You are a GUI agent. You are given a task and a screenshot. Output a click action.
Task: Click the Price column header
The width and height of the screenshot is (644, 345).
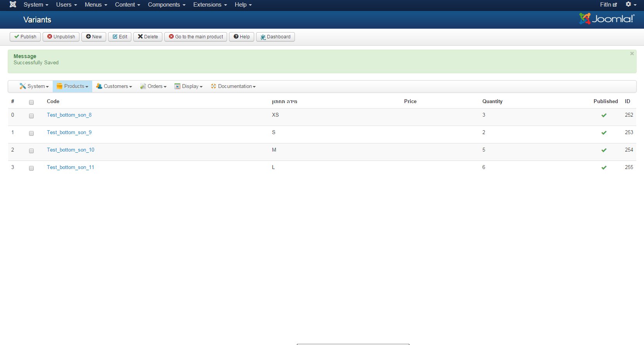tap(410, 102)
